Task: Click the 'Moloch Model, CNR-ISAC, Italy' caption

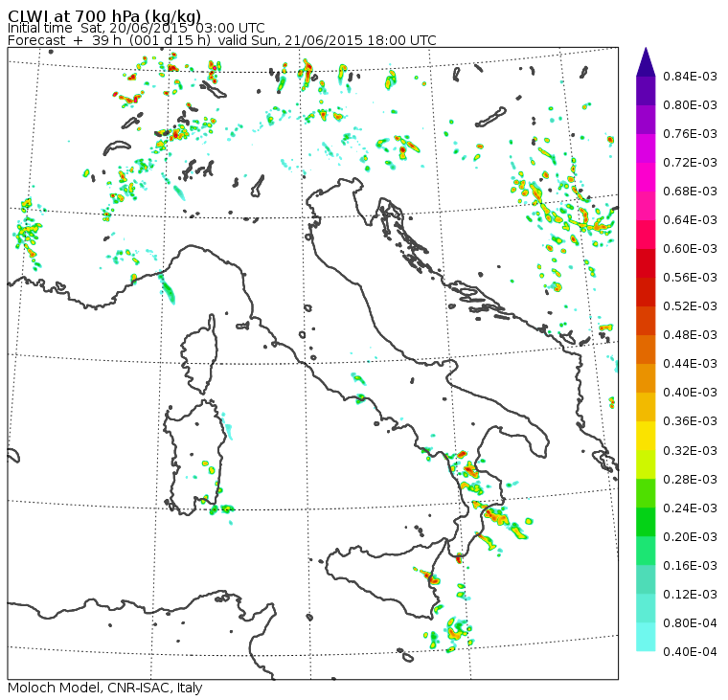Action: [105, 688]
